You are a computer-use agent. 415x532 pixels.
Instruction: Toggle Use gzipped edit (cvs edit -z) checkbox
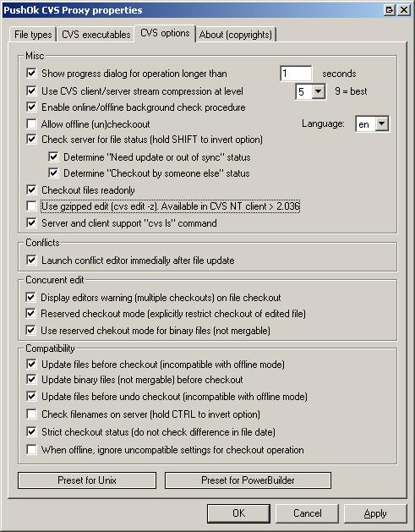coord(31,206)
